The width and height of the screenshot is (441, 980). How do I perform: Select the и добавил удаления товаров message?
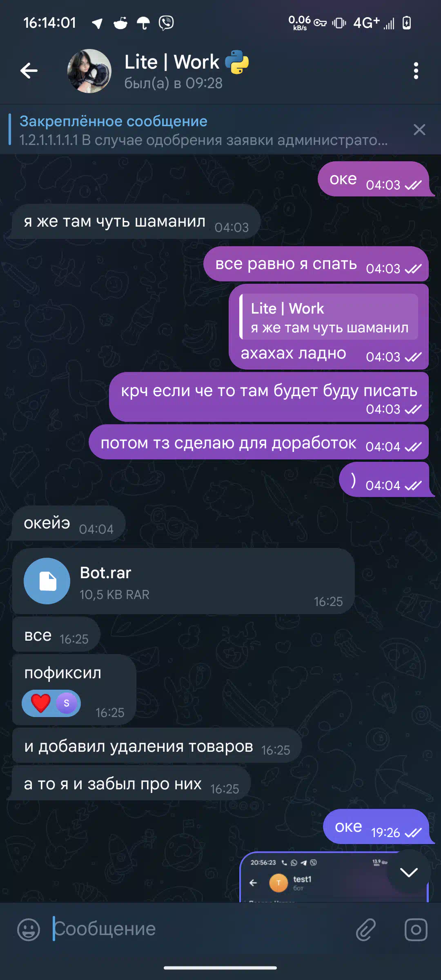(x=157, y=746)
